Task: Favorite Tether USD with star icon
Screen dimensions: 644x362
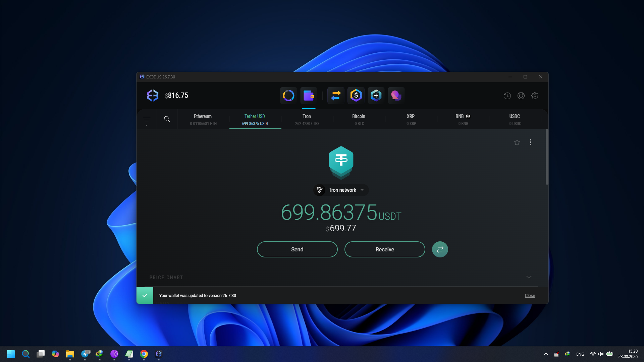Action: [517, 142]
